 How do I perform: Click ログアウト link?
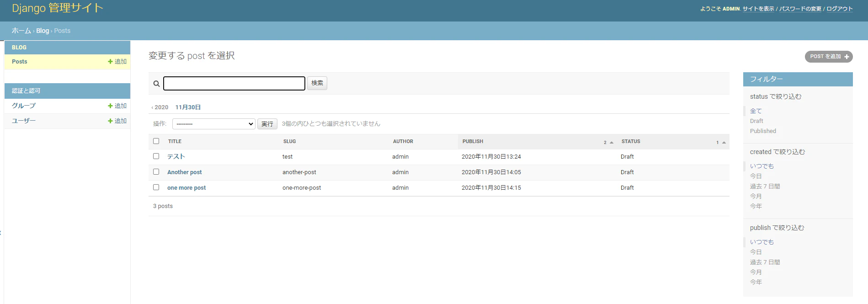[840, 9]
